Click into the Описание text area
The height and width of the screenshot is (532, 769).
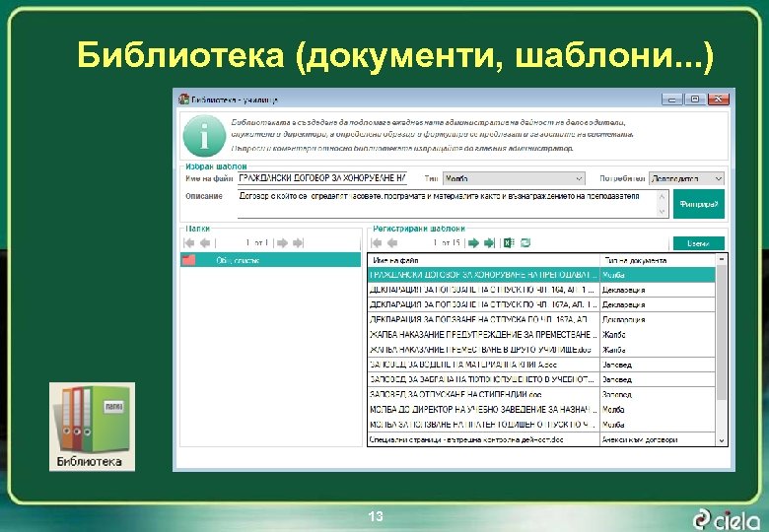tap(448, 204)
